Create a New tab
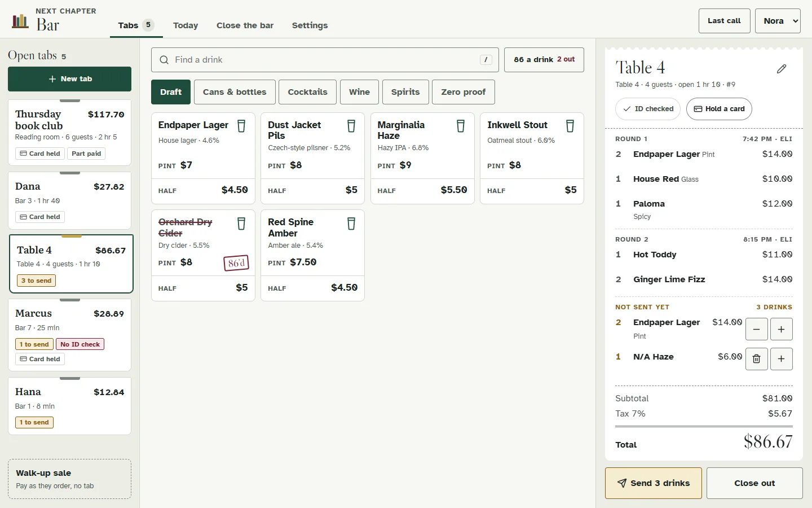The image size is (812, 508). [70, 79]
